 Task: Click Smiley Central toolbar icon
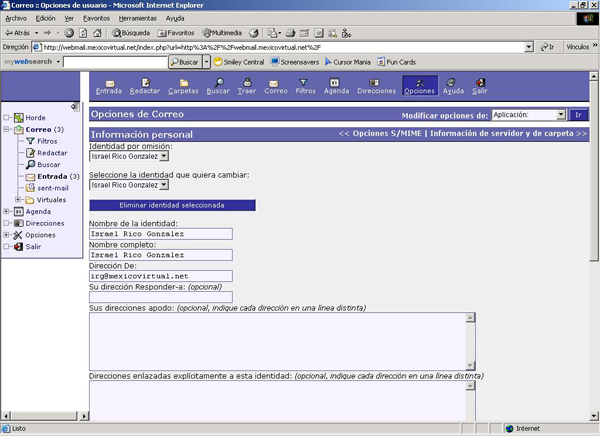coord(239,62)
